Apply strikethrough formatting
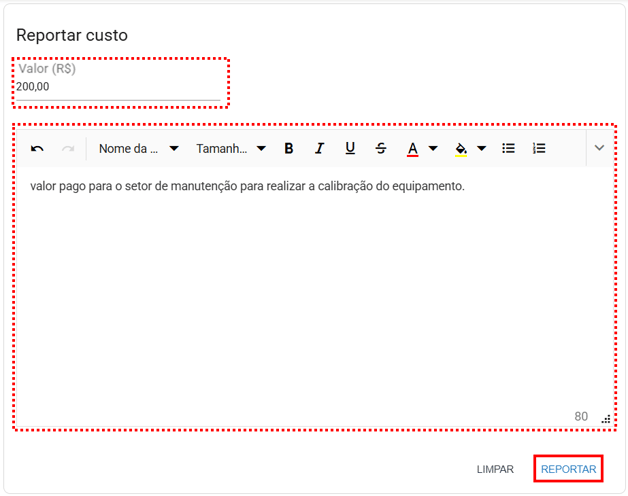 click(381, 148)
